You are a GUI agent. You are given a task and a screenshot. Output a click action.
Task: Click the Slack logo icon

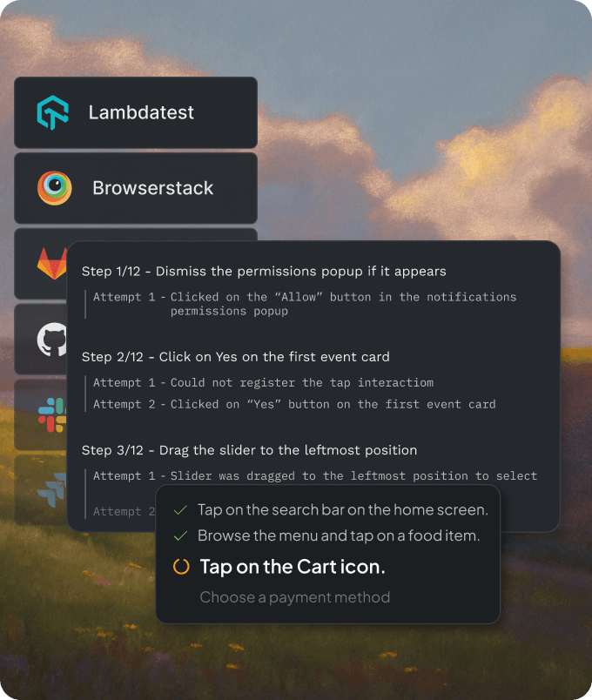(x=52, y=415)
